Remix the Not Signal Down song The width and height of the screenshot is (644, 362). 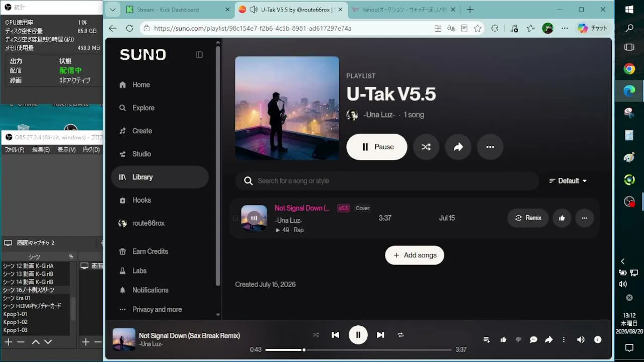click(528, 218)
